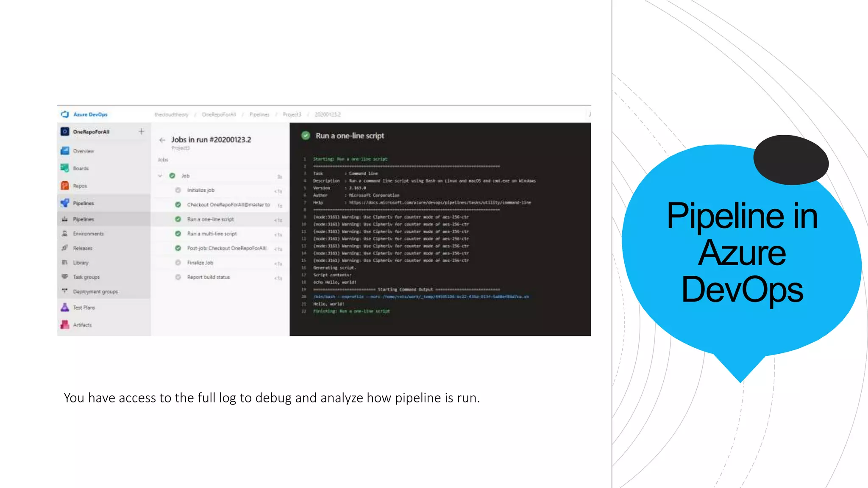Screen dimensions: 868x488
Task: Select Environments in sidebar
Action: (x=88, y=234)
